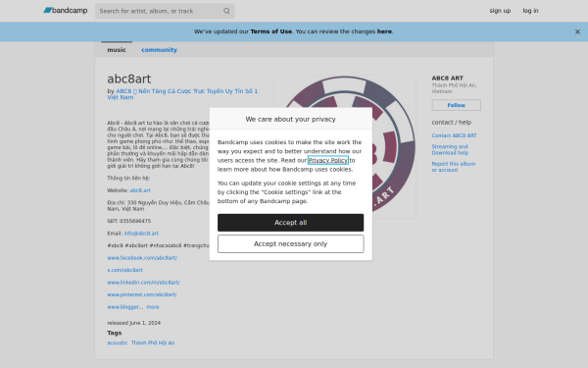Open the 'here' changes link in banner
Viewport: 588px width, 368px height.
click(x=384, y=31)
